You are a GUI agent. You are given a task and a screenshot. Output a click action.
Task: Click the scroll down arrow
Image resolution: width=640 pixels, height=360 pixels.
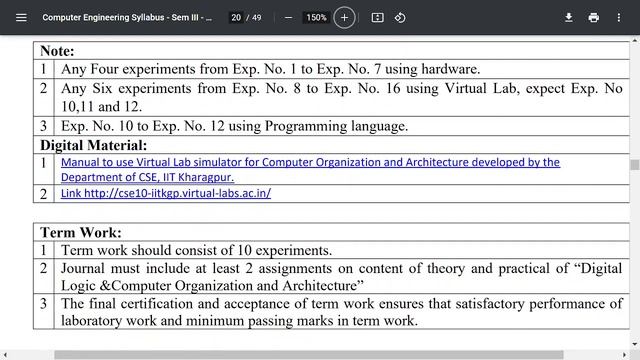pyautogui.click(x=634, y=344)
